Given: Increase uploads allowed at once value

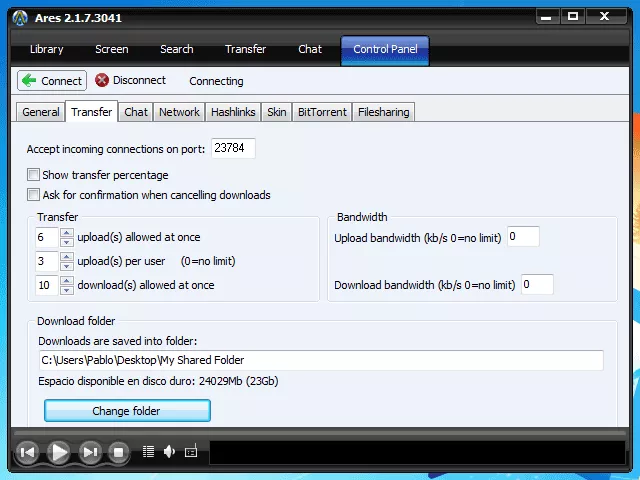Looking at the screenshot, I should [x=67, y=233].
